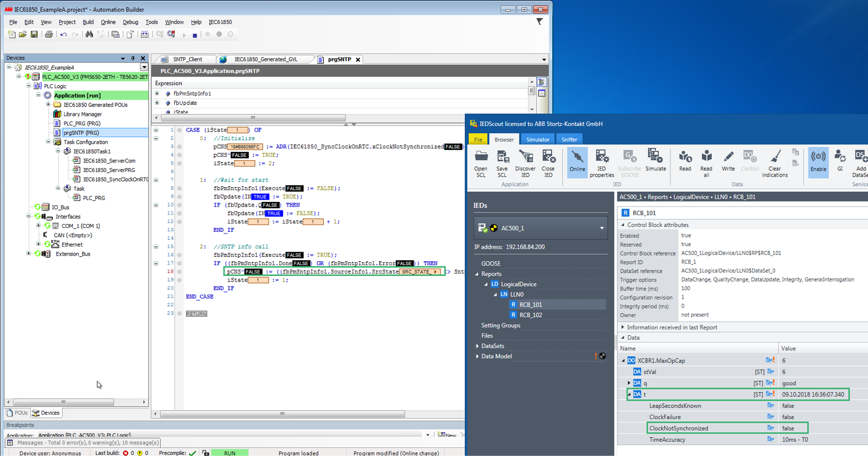The width and height of the screenshot is (868, 457).
Task: Open the SNTP_Client editor tab
Action: click(x=187, y=59)
